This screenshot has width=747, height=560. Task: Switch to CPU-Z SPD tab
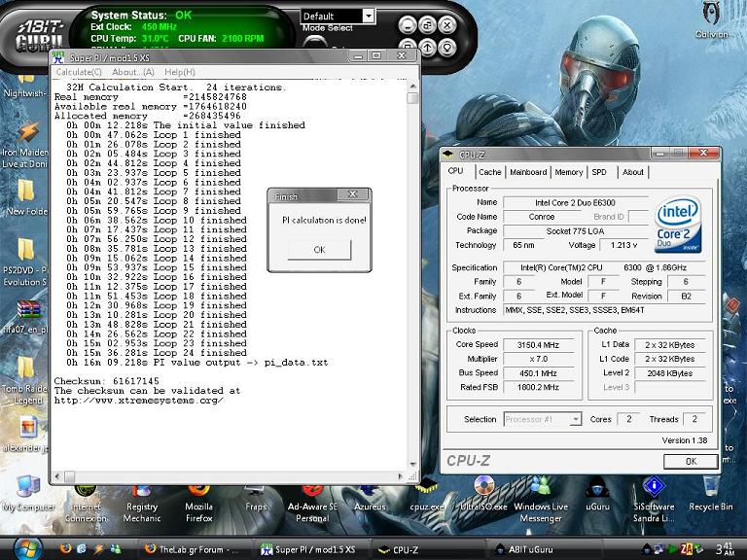coord(599,172)
